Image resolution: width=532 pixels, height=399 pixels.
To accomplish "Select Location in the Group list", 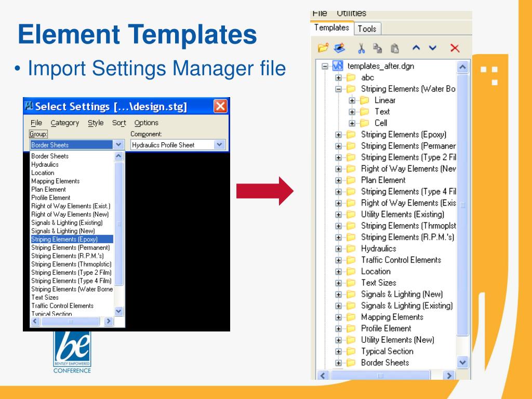I will point(43,172).
